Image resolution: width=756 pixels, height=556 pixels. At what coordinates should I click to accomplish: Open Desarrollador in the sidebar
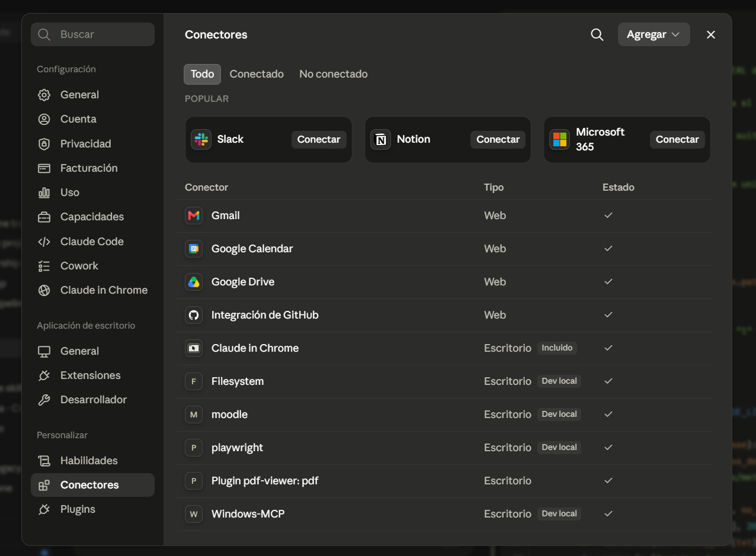point(92,400)
